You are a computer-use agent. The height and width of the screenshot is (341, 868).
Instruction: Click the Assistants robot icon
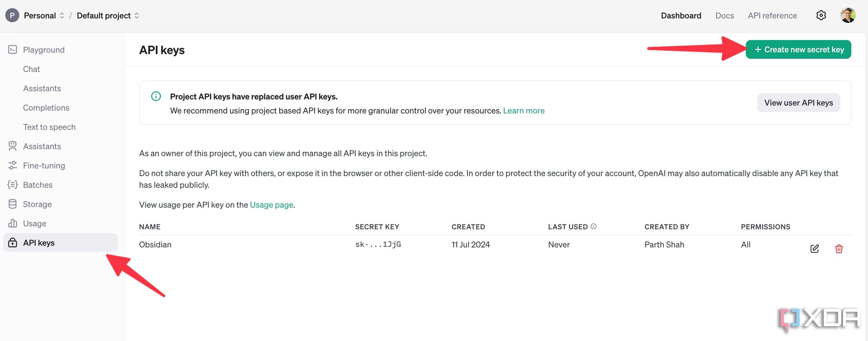coord(13,146)
